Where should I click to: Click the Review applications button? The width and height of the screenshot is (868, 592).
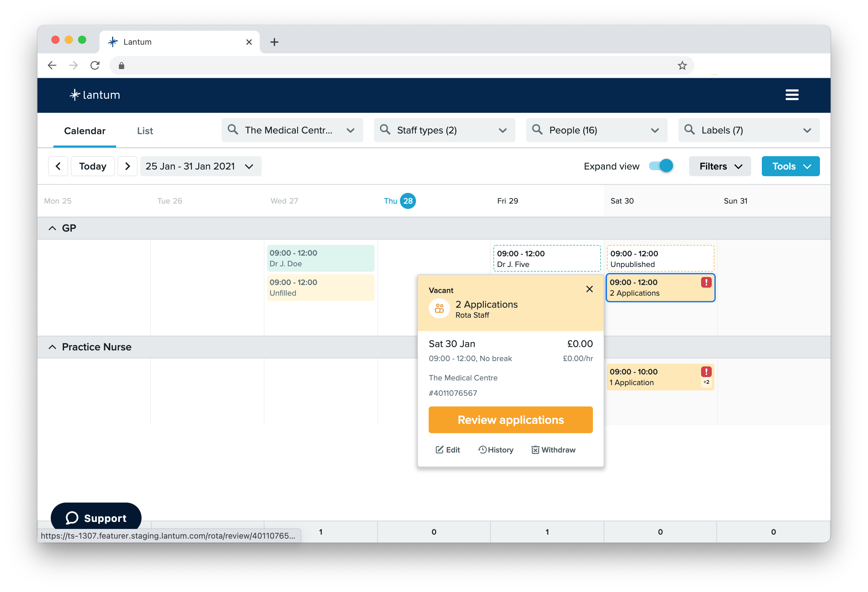[x=510, y=419]
